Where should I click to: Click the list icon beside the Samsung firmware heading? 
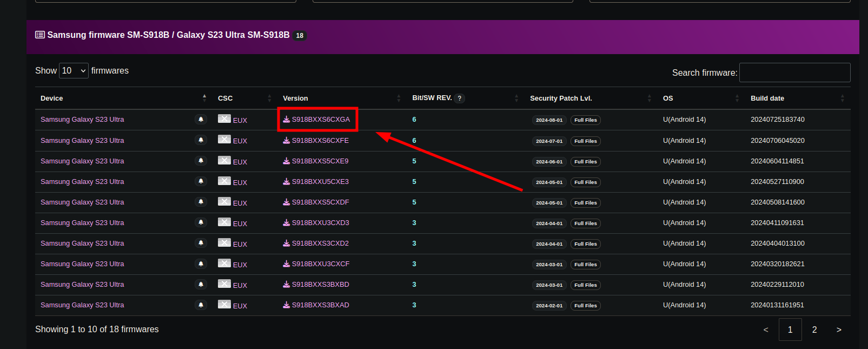tap(40, 35)
